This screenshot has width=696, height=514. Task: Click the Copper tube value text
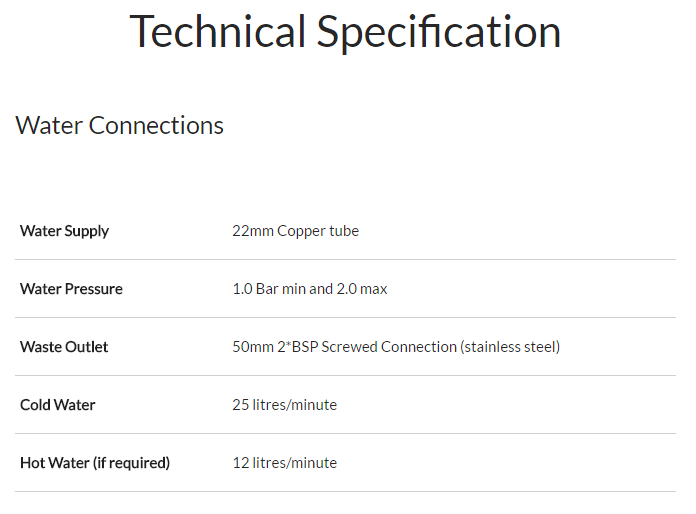318,231
